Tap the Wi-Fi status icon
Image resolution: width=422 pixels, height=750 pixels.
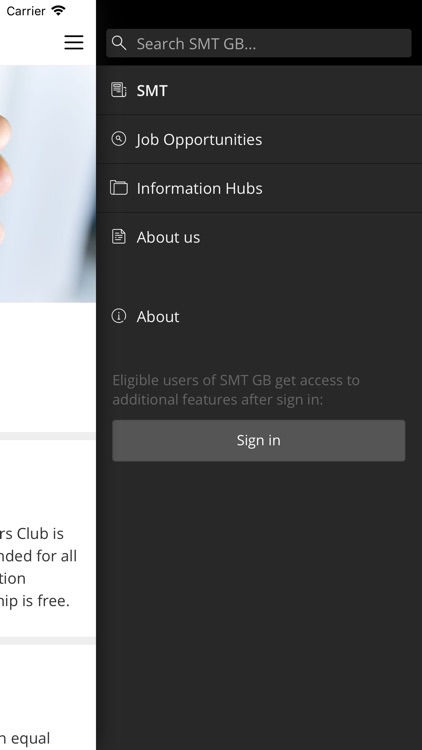tap(58, 11)
